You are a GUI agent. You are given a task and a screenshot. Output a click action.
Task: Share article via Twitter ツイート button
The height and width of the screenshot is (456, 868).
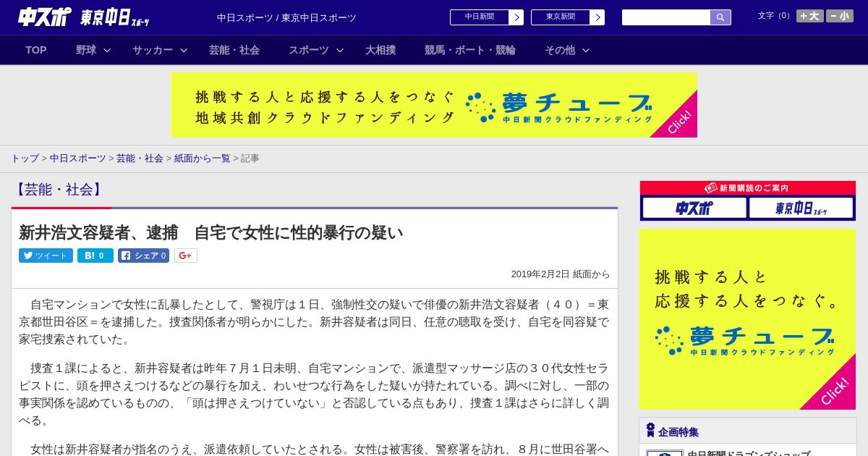(x=46, y=256)
